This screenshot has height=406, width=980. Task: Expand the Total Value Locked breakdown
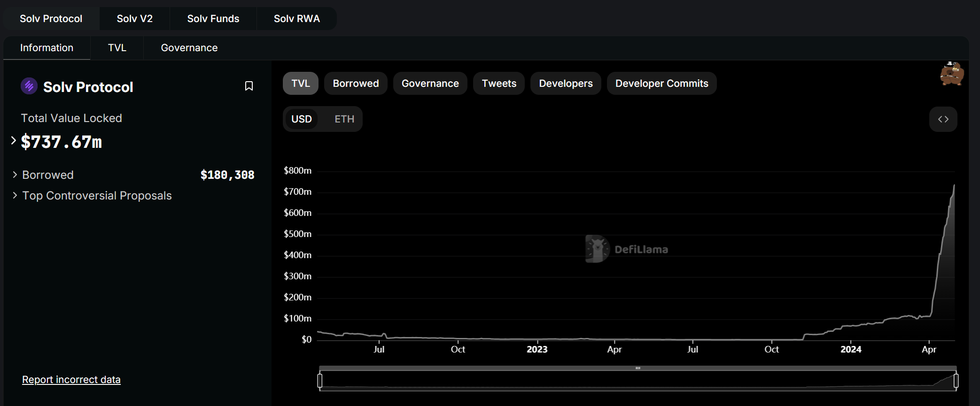[14, 140]
